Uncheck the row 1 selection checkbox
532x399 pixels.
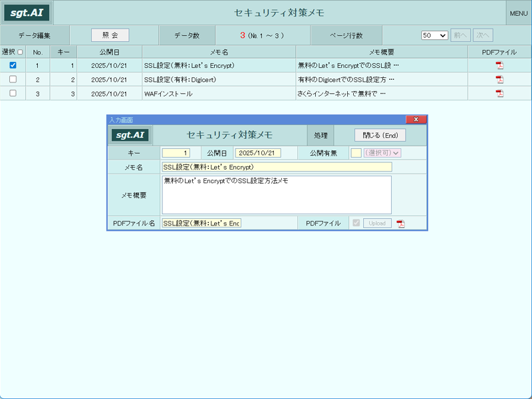coord(13,65)
